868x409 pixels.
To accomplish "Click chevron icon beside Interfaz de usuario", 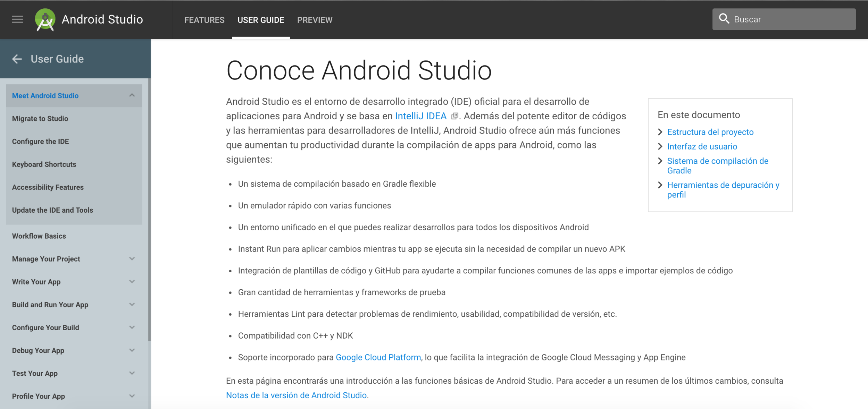I will coord(660,147).
